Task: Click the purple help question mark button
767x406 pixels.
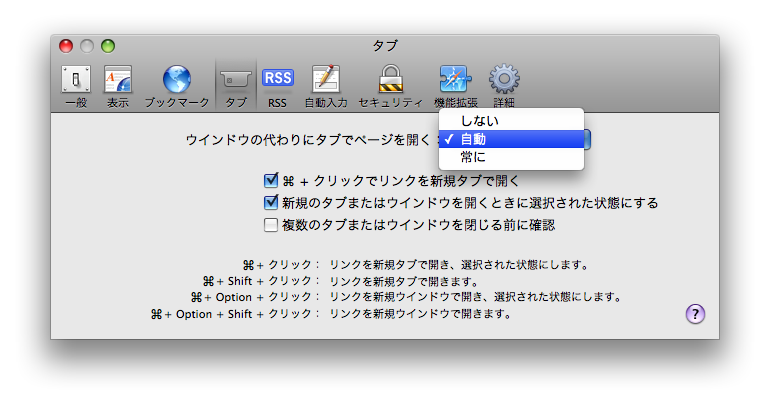Action: point(695,314)
